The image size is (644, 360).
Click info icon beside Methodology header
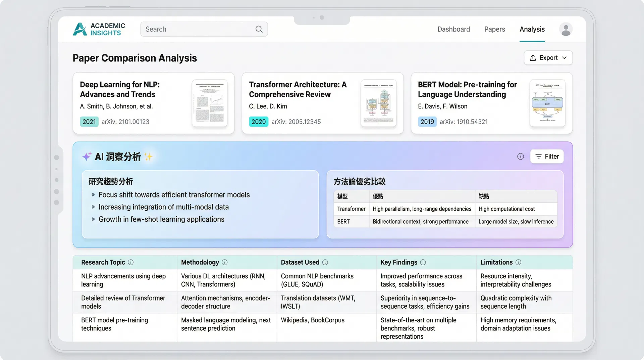(x=225, y=262)
